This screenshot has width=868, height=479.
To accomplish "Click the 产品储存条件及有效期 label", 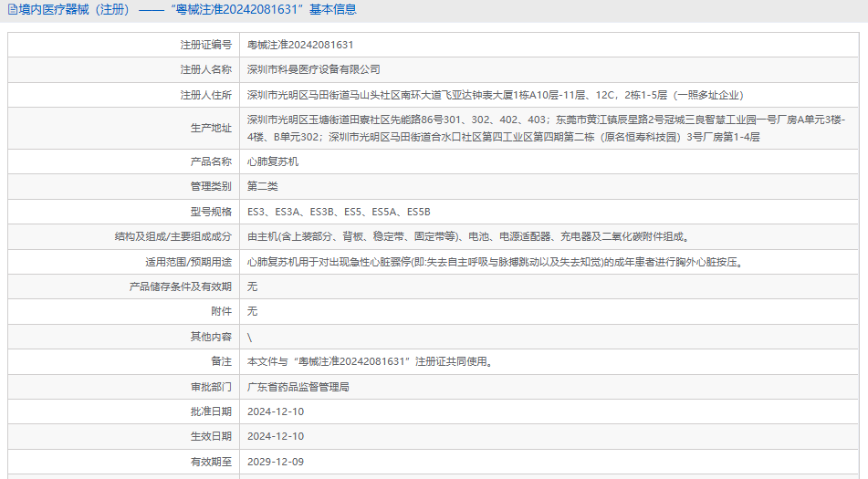I will click(181, 286).
